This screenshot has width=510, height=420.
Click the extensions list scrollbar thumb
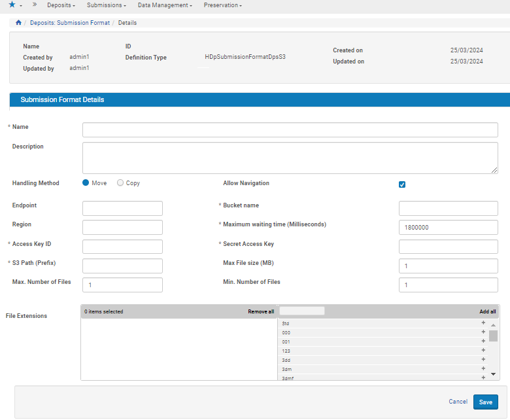click(493, 336)
